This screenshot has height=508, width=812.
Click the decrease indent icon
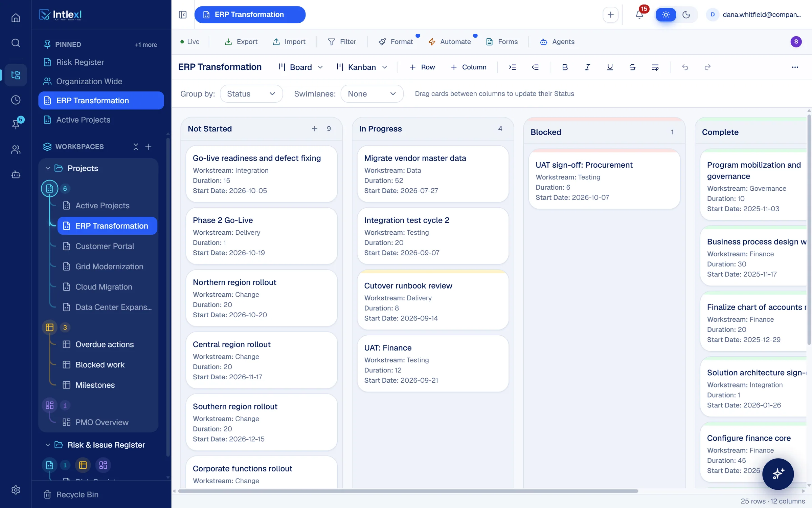coord(535,67)
